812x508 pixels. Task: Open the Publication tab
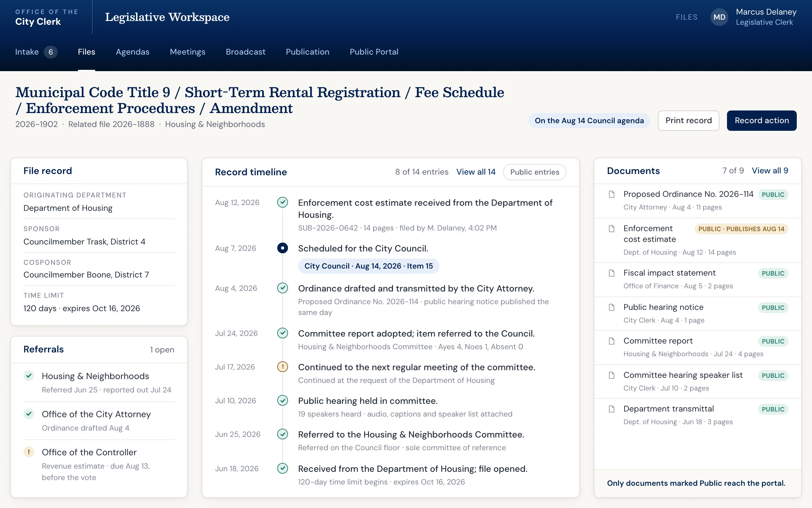pos(307,52)
